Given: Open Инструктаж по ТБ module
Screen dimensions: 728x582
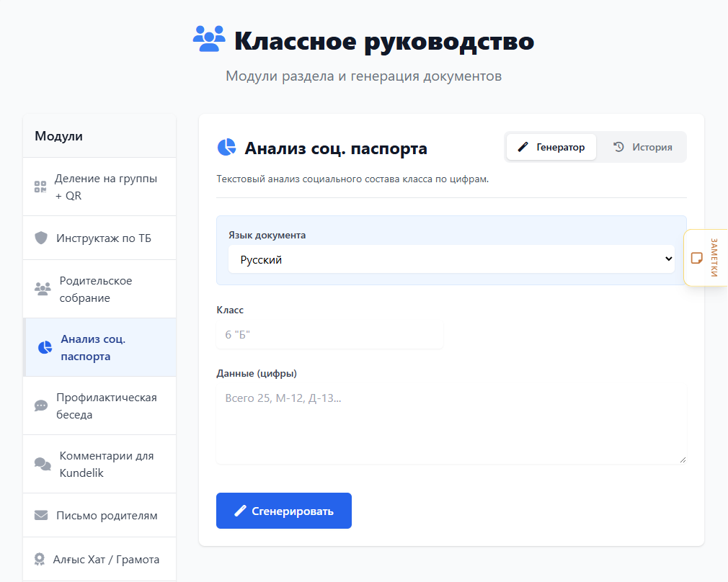Looking at the screenshot, I should click(x=99, y=238).
